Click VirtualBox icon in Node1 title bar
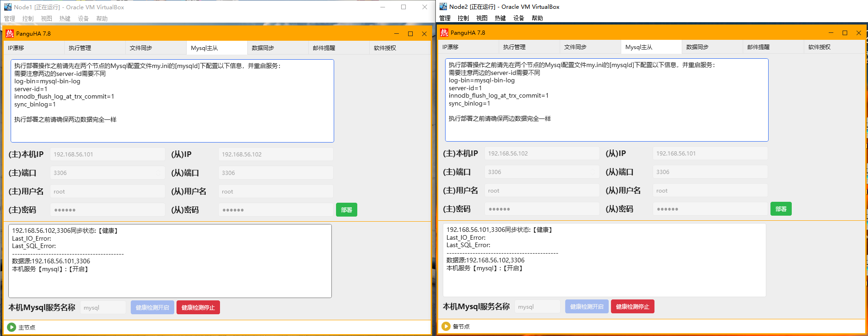 tap(8, 7)
